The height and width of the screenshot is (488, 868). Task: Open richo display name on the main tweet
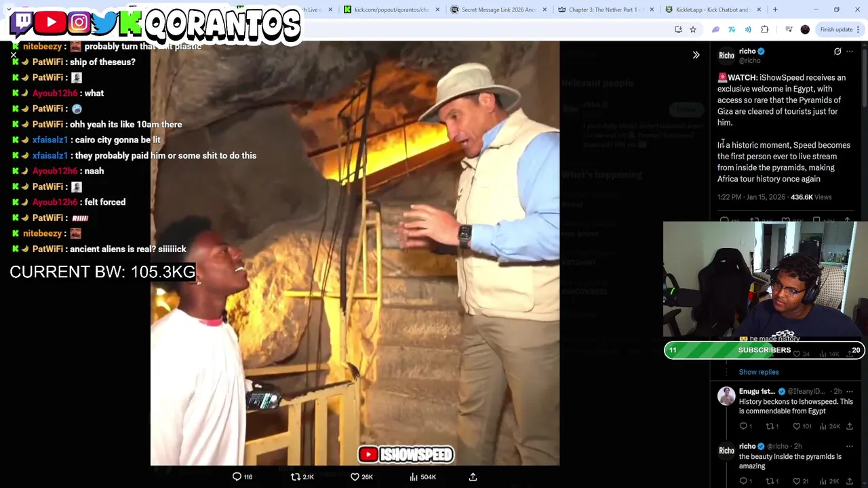(x=747, y=51)
